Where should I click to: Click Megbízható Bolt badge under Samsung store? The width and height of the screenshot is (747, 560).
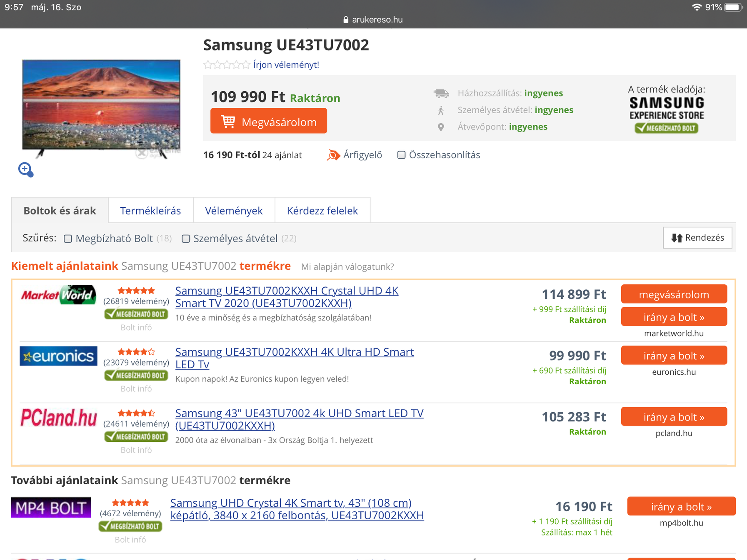click(667, 128)
